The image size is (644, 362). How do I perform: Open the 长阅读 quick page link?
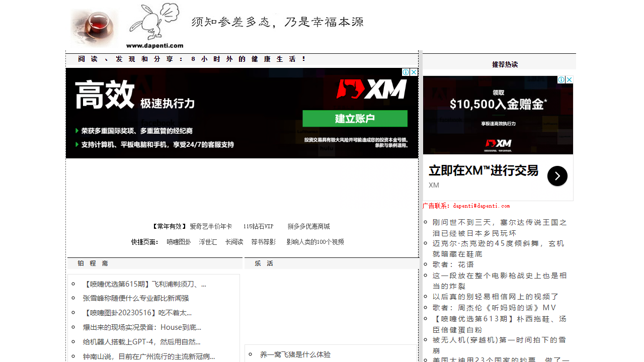coord(233,242)
